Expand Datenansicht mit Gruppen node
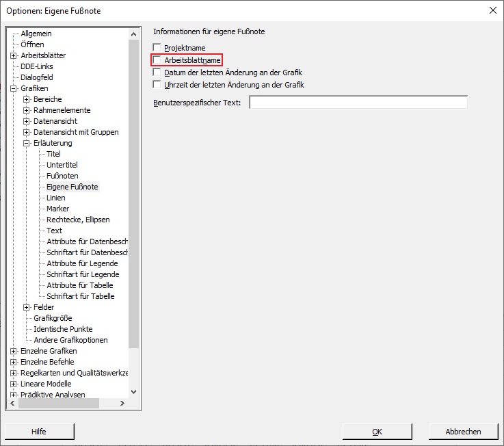 pos(27,132)
